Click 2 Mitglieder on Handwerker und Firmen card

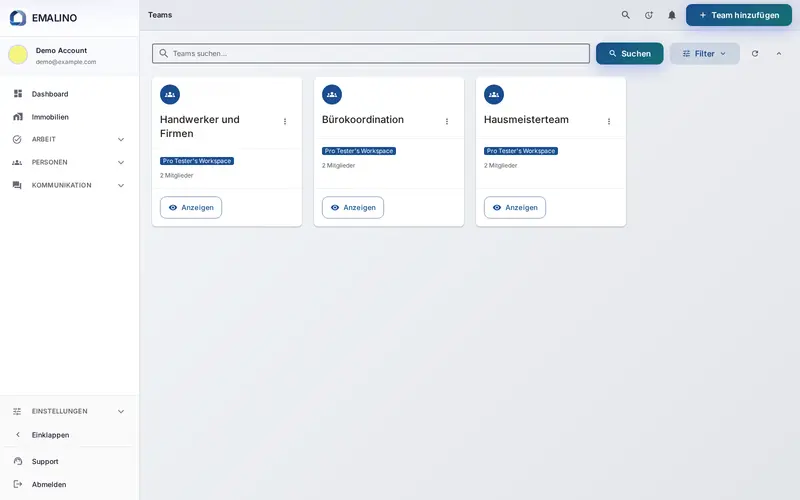click(x=177, y=176)
